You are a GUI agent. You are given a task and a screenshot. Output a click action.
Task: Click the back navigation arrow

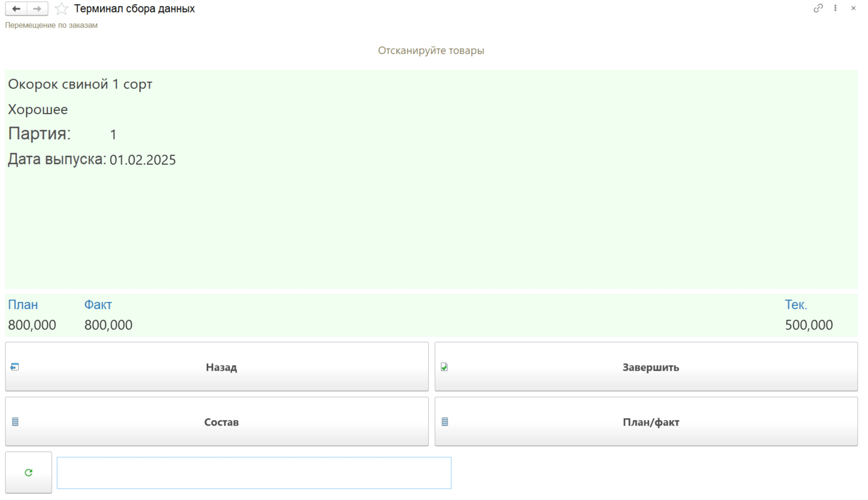tap(16, 9)
